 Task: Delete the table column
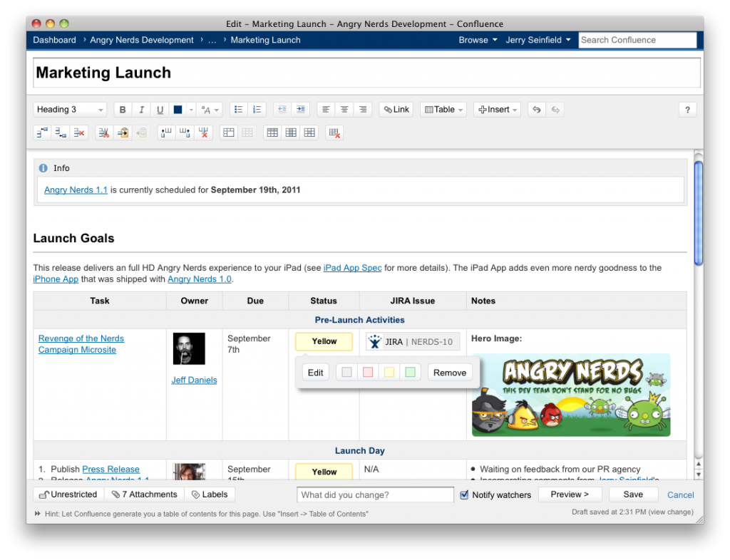point(203,133)
